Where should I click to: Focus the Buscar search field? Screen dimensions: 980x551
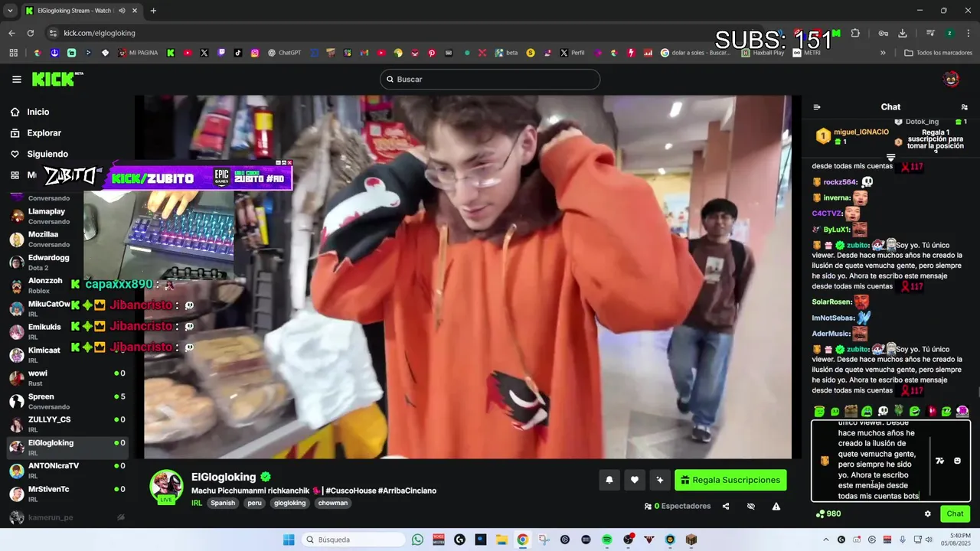[490, 79]
